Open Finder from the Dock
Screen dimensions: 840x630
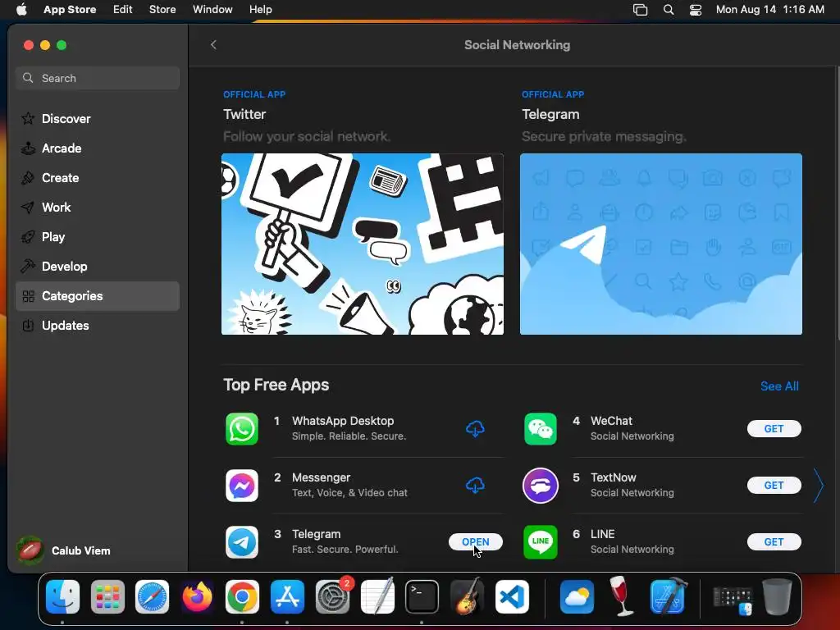[62, 596]
